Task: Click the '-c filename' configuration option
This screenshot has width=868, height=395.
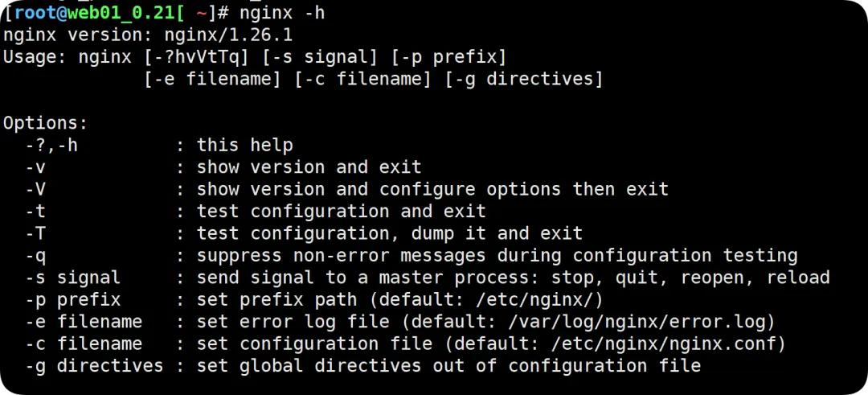Action: coord(84,344)
